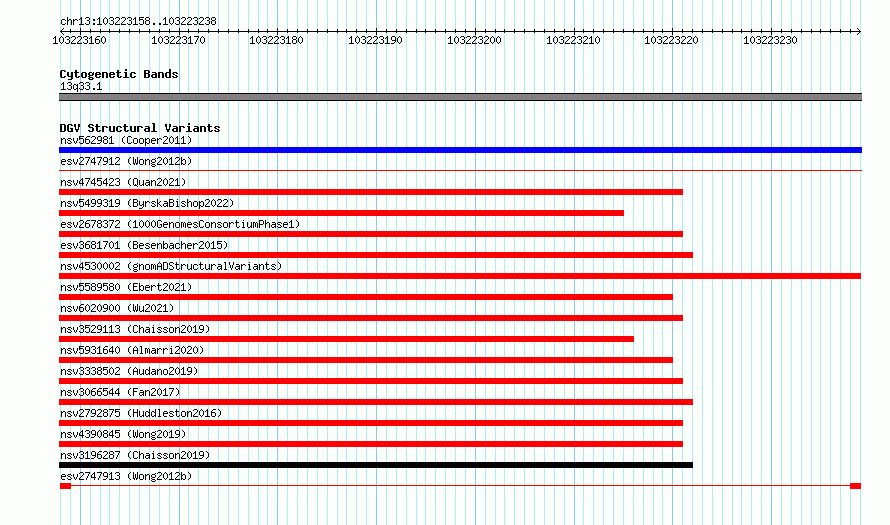Click the nsv3529113 (Chaisson2019) label
The width and height of the screenshot is (890, 525).
(135, 329)
